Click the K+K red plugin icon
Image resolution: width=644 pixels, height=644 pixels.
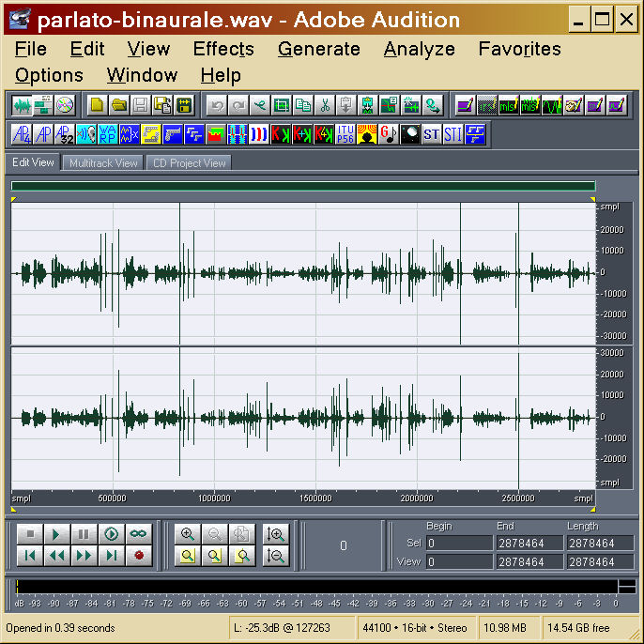pyautogui.click(x=302, y=134)
